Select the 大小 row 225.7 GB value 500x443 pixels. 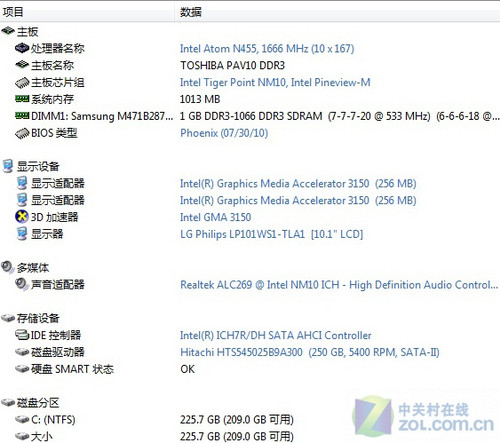point(237,436)
